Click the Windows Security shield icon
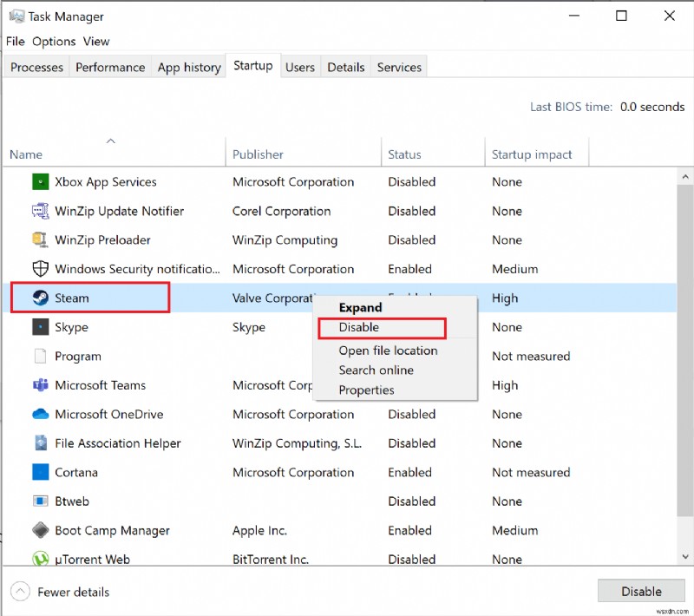This screenshot has width=694, height=616. 39,269
